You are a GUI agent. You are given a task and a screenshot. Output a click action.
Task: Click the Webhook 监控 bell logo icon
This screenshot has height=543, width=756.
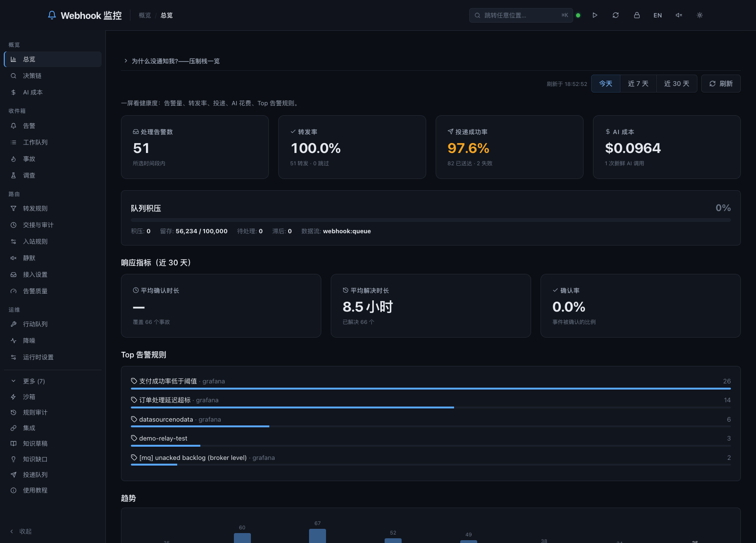pos(52,15)
